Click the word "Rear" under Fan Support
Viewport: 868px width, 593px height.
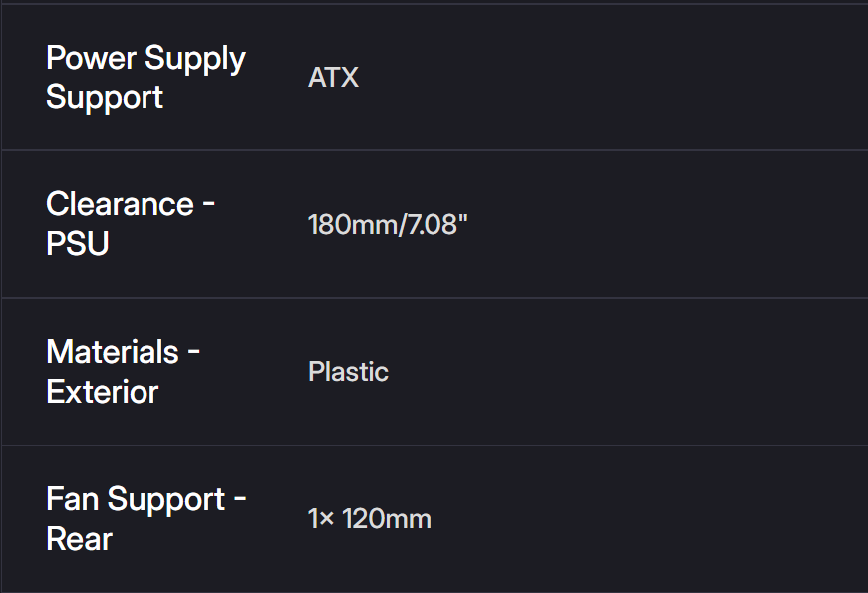pos(79,539)
